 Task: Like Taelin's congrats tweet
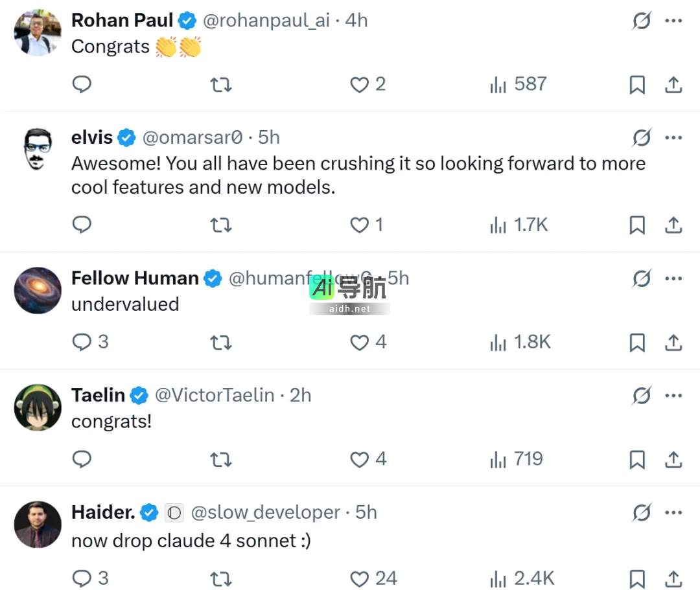pos(360,460)
